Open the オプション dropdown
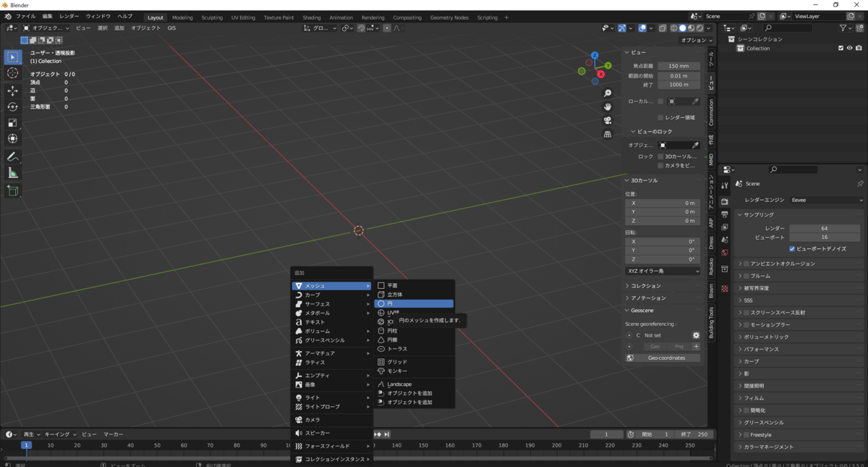 697,41
